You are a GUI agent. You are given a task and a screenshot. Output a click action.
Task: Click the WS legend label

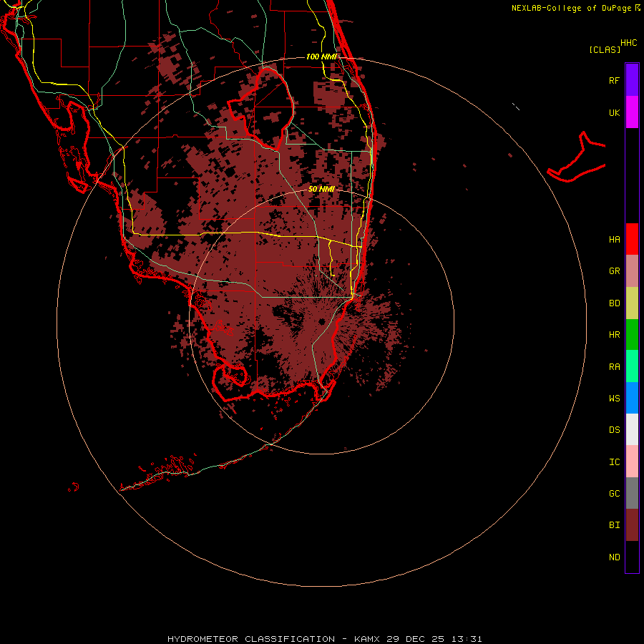(614, 398)
